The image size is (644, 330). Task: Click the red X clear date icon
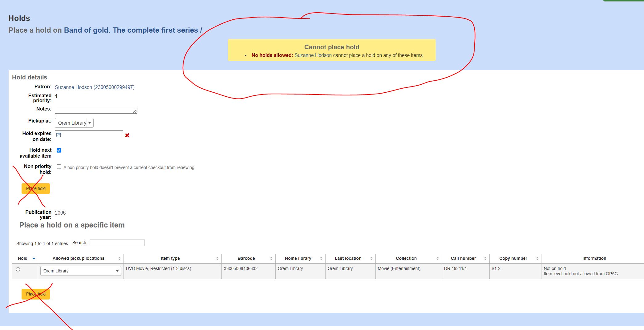coord(127,135)
